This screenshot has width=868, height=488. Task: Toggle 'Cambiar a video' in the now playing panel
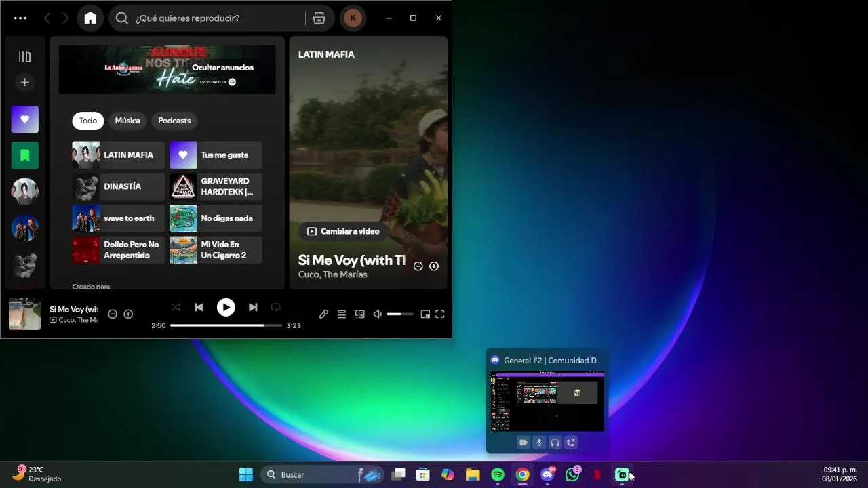coord(343,231)
